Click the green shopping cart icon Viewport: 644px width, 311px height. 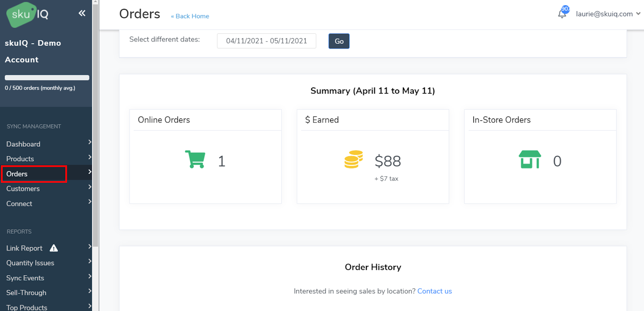click(195, 159)
